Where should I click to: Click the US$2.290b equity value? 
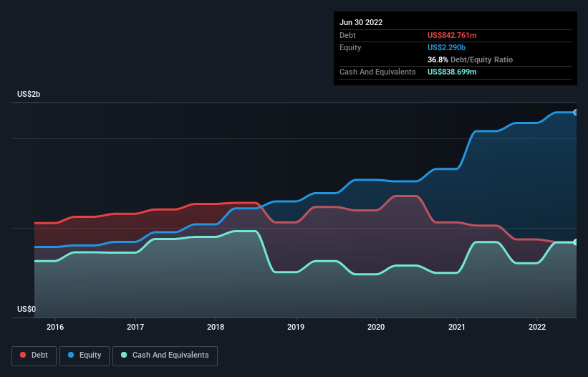click(446, 47)
